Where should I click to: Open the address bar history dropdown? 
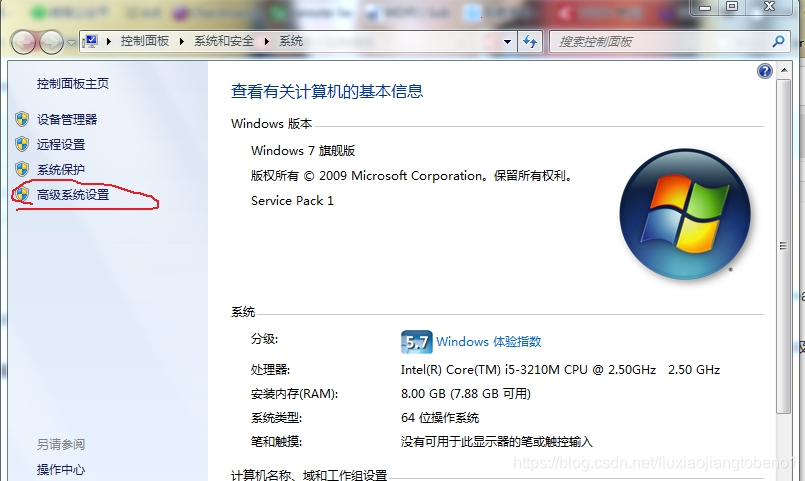507,42
